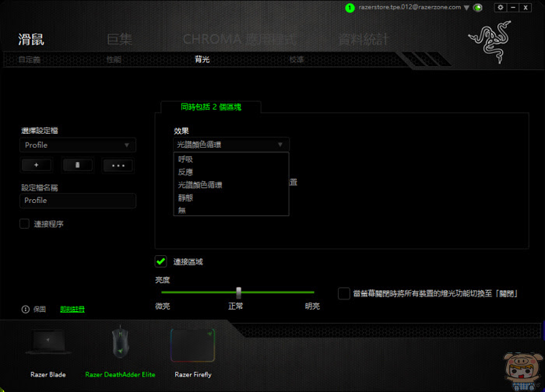Switch to the 滑鼠 main tab
The image size is (545, 392).
(x=31, y=39)
